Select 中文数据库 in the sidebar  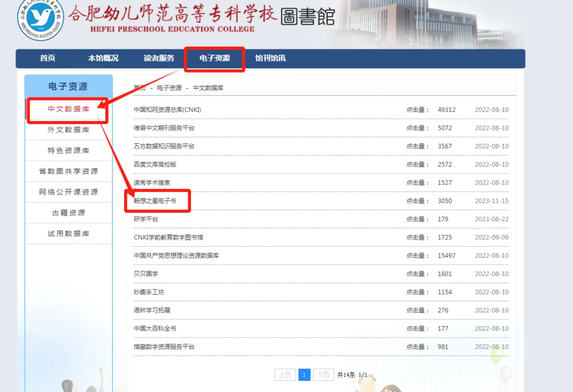68,109
